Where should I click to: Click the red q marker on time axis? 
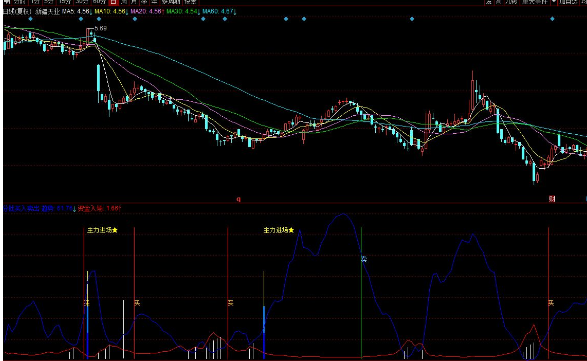coord(238,200)
